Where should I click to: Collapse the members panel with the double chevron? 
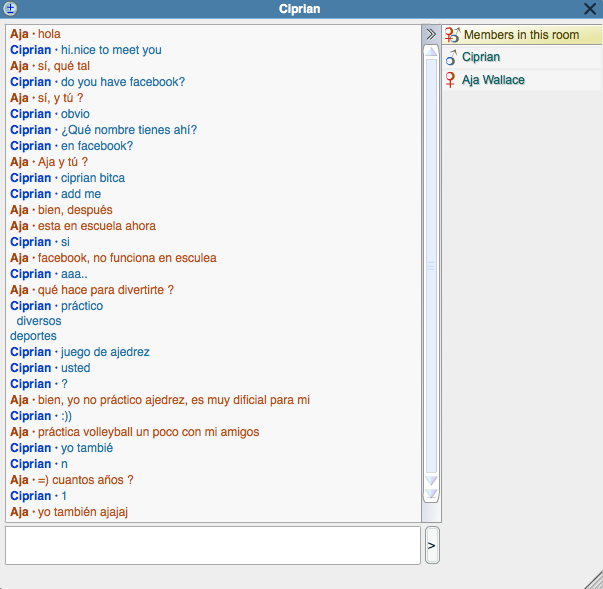click(431, 34)
